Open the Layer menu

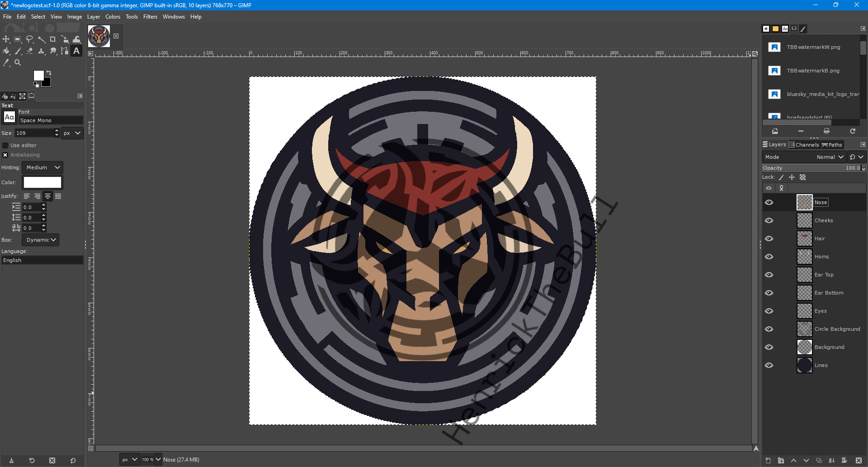click(x=94, y=17)
